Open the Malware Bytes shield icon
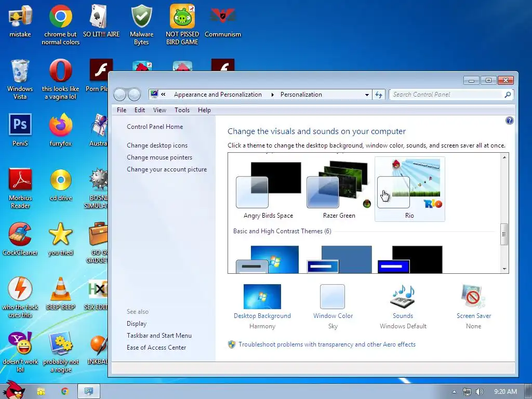532x399 pixels. [x=141, y=24]
